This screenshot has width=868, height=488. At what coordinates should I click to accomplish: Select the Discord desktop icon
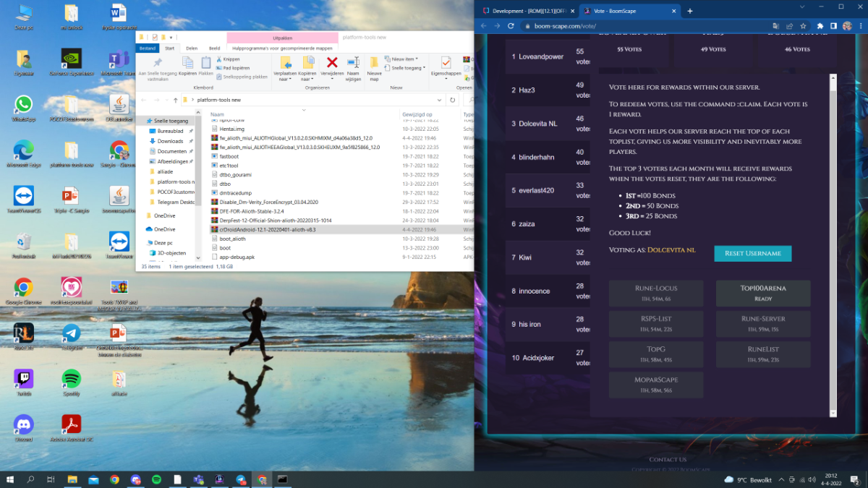pyautogui.click(x=23, y=428)
